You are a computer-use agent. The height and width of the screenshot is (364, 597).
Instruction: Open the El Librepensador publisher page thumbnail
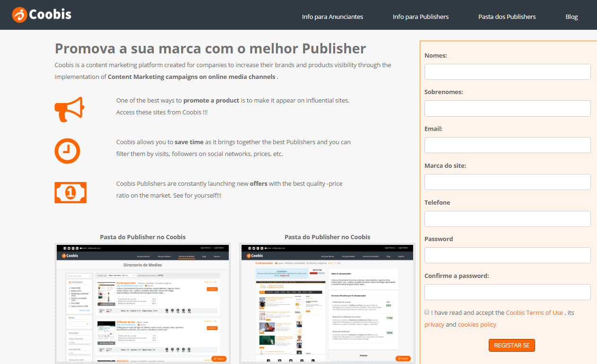[x=328, y=303]
